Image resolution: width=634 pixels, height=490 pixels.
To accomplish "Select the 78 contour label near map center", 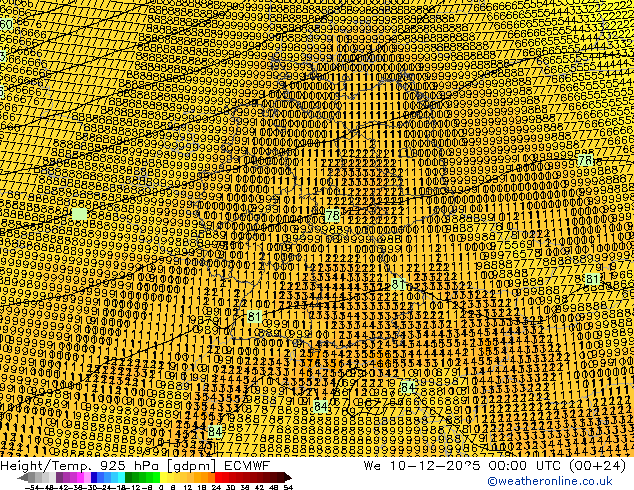I will tap(332, 216).
